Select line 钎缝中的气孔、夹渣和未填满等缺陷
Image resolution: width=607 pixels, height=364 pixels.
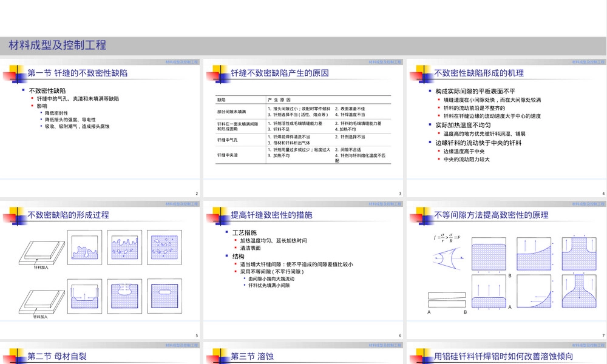78,99
